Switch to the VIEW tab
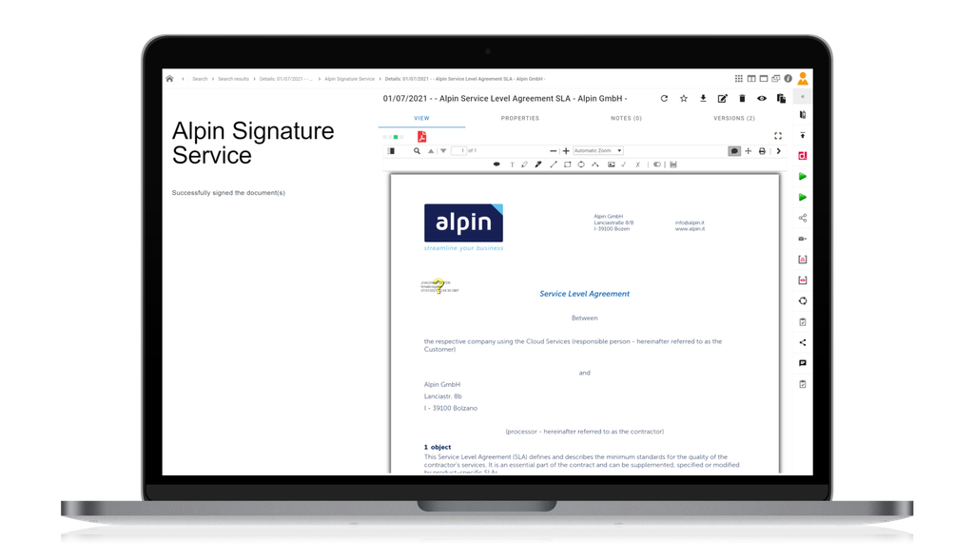The width and height of the screenshot is (974, 560). coord(421,118)
